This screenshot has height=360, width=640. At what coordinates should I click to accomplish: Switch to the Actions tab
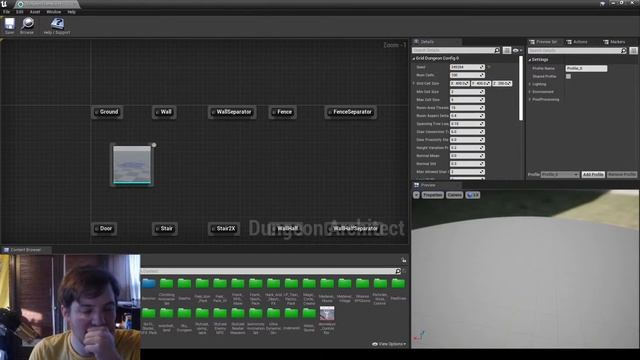[x=577, y=42]
